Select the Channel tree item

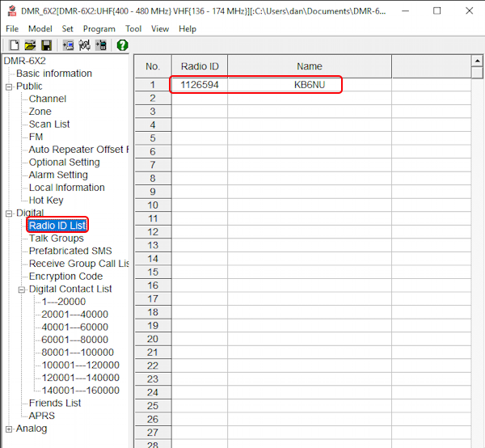(x=48, y=99)
